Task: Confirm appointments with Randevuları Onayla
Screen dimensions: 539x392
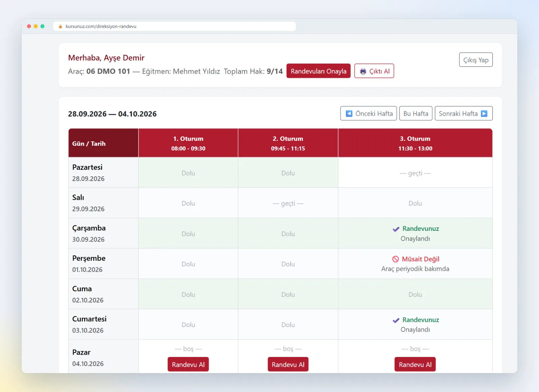Action: tap(318, 71)
